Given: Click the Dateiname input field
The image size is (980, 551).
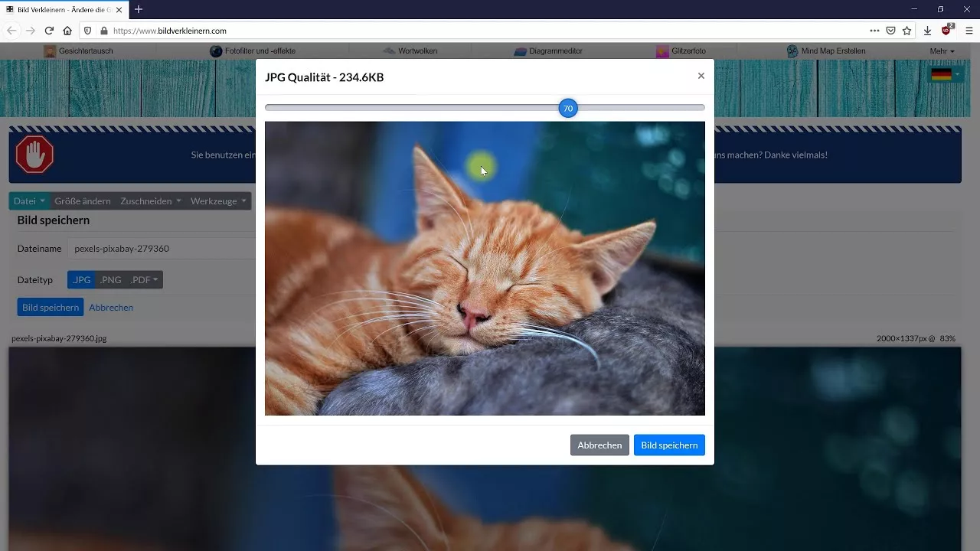Looking at the screenshot, I should click(x=162, y=249).
